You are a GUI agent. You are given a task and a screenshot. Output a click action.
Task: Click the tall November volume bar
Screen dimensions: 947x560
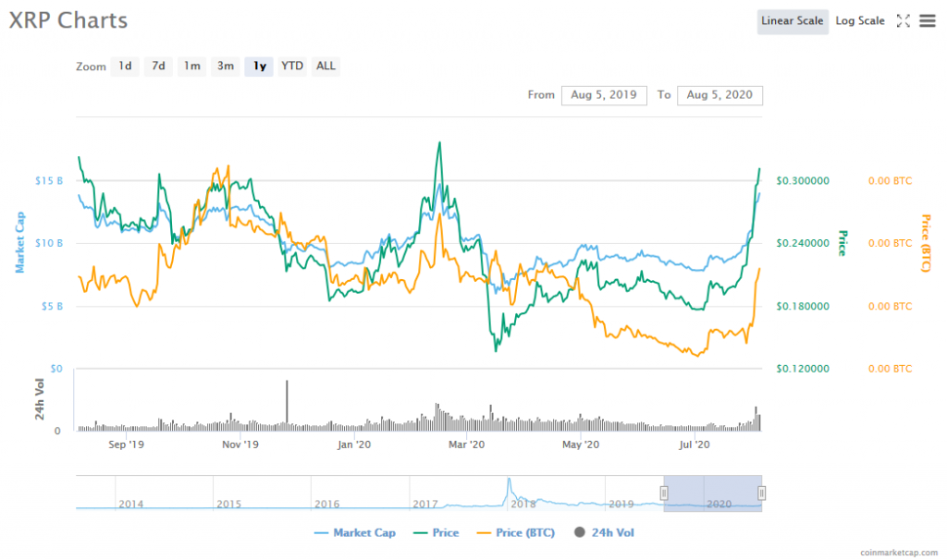287,405
